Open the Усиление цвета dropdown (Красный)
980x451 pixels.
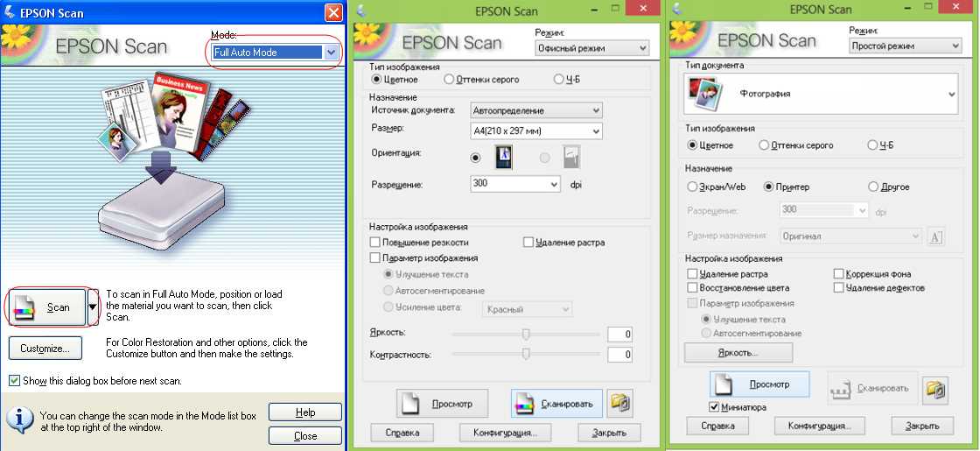(526, 309)
